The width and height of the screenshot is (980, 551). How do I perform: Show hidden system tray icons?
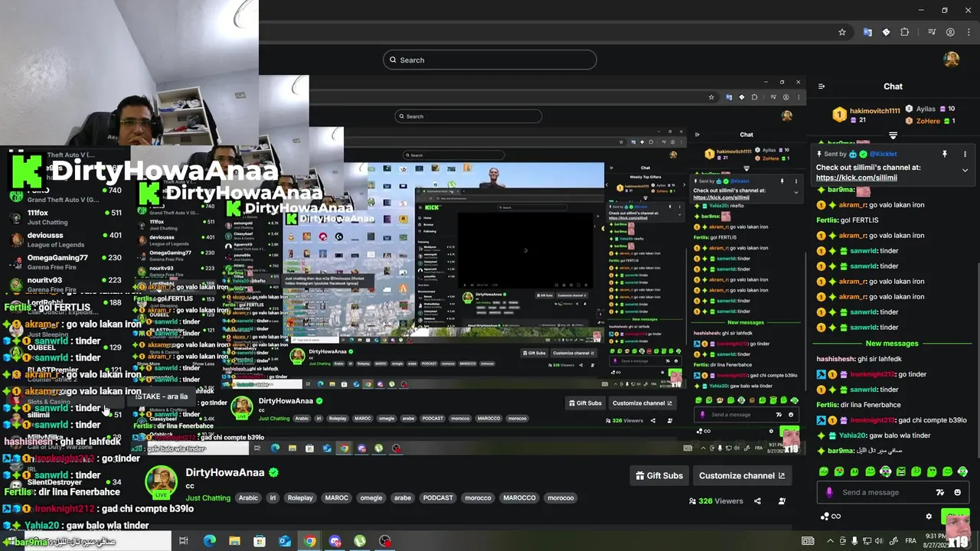830,541
